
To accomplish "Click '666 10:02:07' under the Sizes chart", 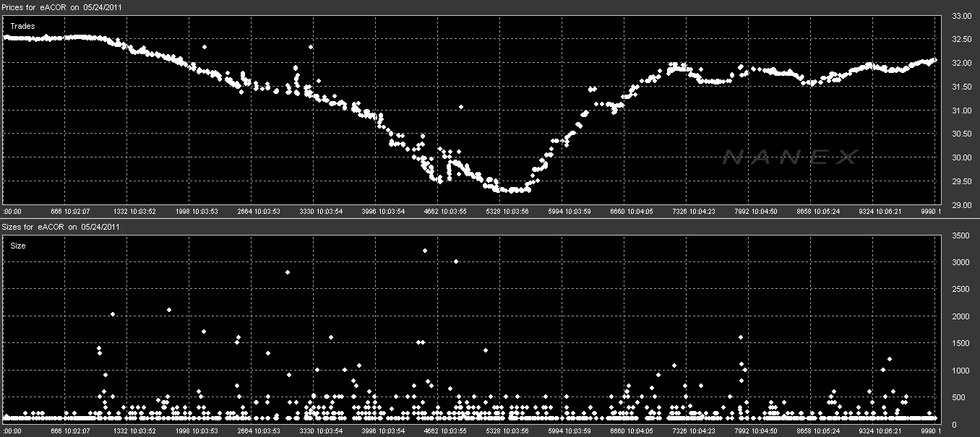I will point(70,431).
